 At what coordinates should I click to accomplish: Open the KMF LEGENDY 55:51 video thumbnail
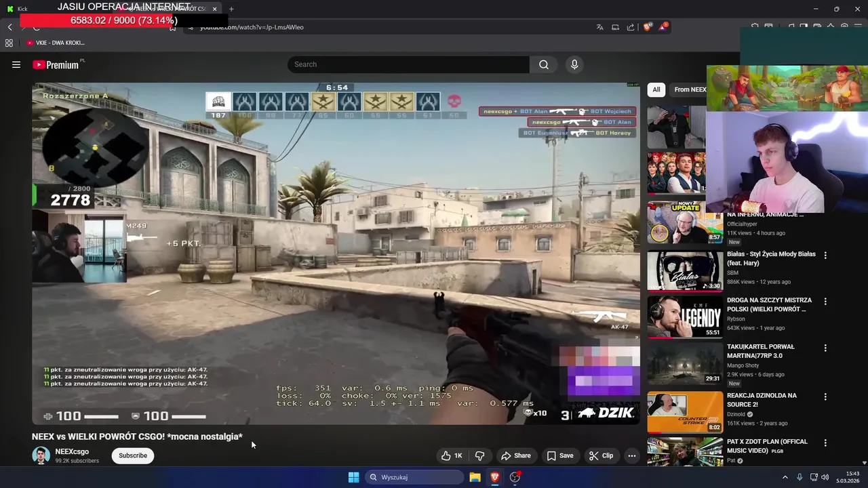685,317
